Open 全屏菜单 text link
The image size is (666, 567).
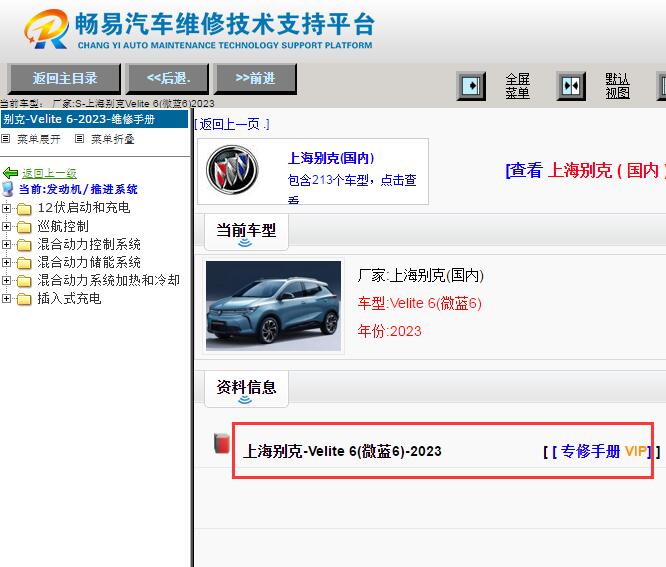pyautogui.click(x=517, y=86)
